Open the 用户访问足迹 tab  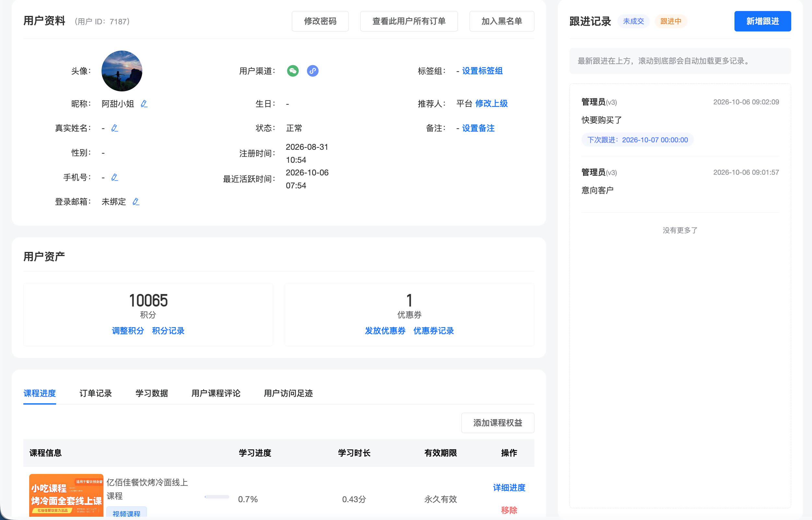(x=288, y=393)
